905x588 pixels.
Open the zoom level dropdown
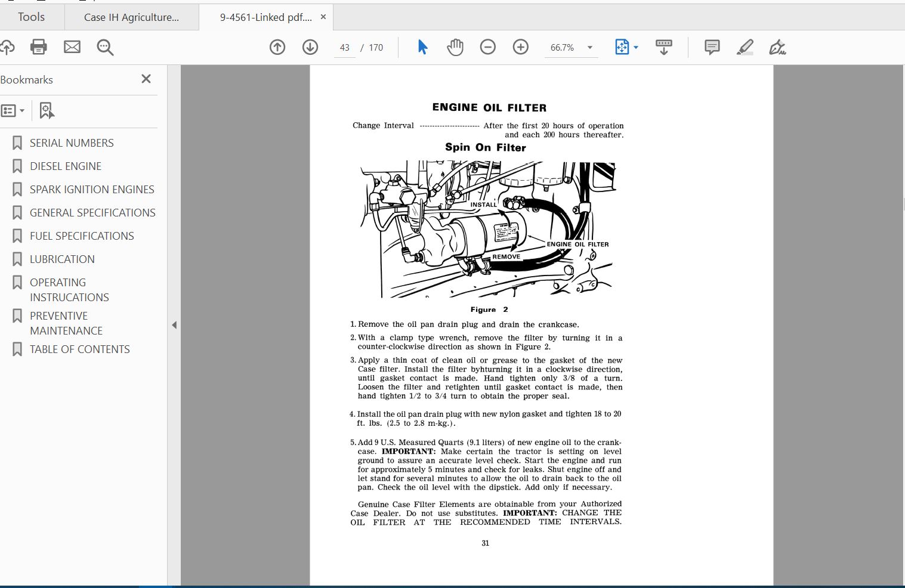coord(590,48)
